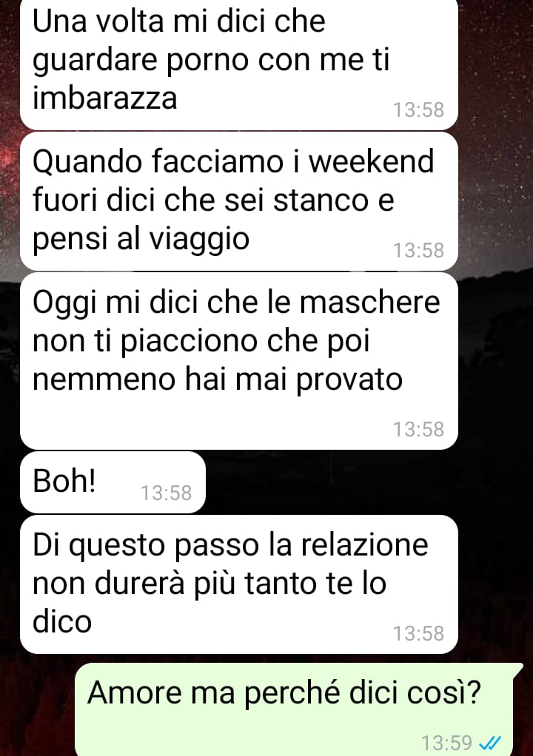Tap the text 'non ti piacciono che poi'
The width and height of the screenshot is (533, 756).
tap(201, 341)
